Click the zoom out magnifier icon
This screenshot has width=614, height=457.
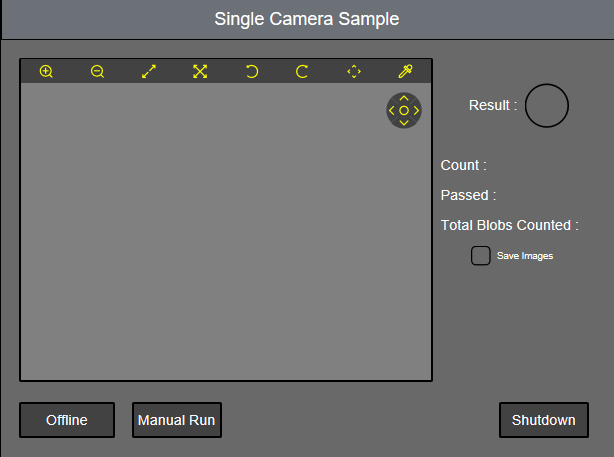point(97,72)
